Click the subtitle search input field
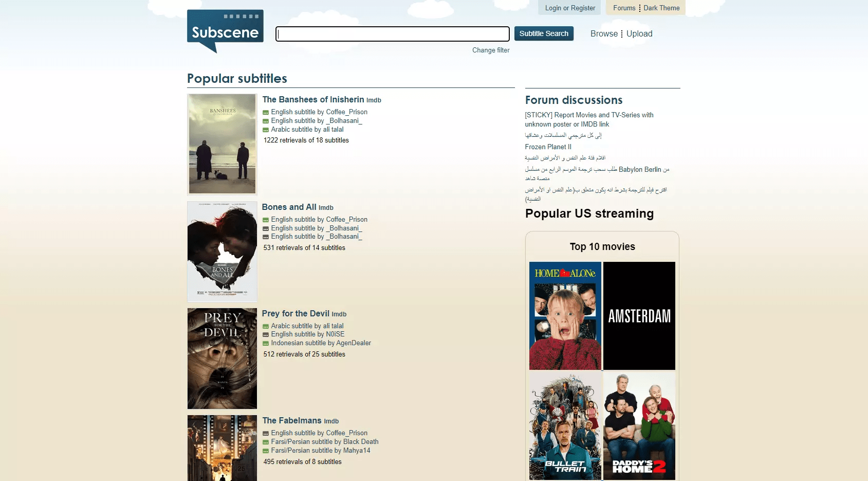Image resolution: width=868 pixels, height=481 pixels. [x=393, y=34]
